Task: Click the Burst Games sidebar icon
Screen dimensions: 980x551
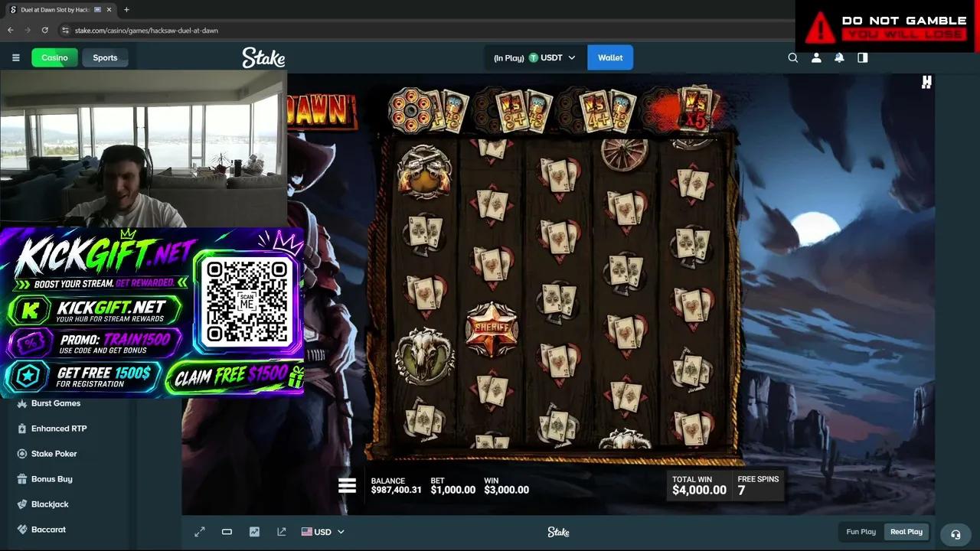Action: coord(22,403)
